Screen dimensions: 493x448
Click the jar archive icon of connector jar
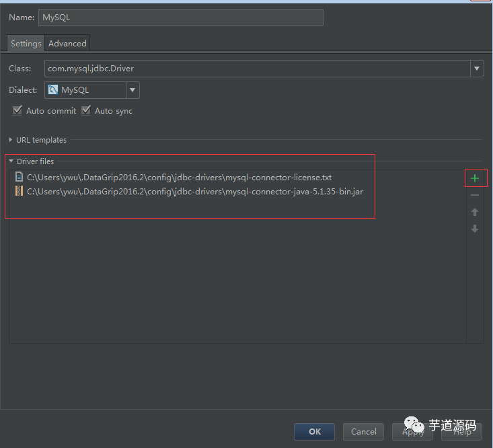coord(20,191)
